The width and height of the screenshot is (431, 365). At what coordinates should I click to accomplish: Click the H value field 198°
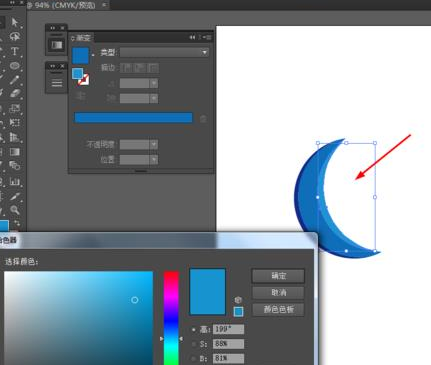pos(229,329)
